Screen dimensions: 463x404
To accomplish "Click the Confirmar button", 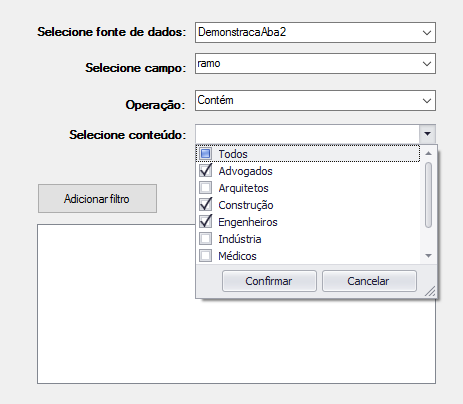I will pos(269,281).
